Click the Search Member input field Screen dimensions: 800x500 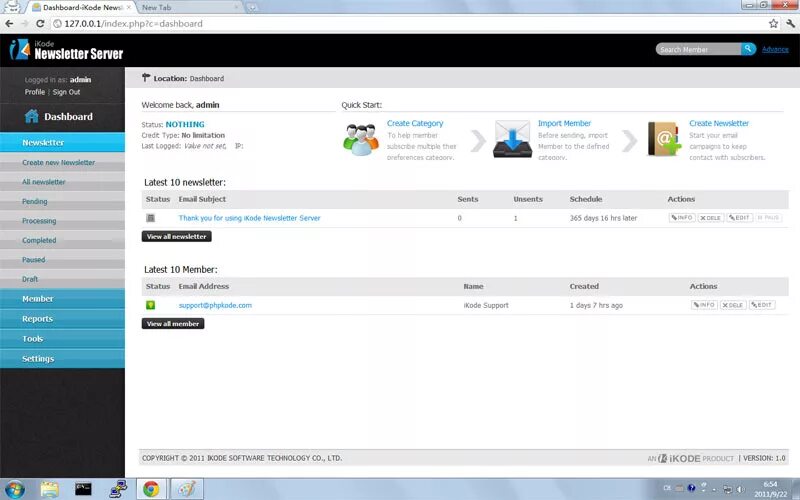tap(698, 49)
